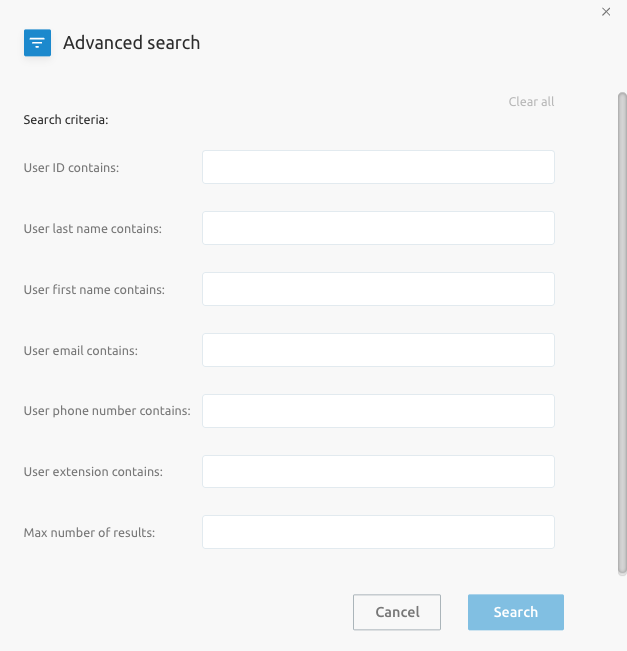This screenshot has height=651, width=627.
Task: Select the User first name contains text box
Action: 378,289
